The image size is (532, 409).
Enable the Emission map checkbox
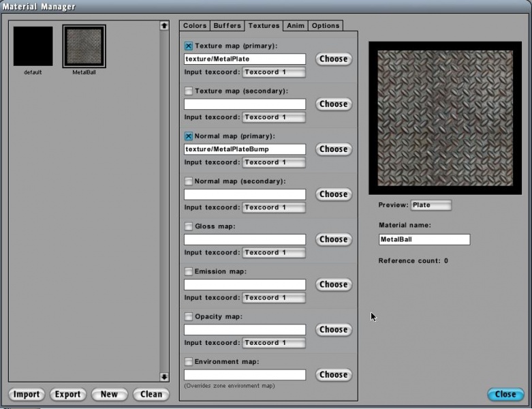tap(189, 271)
